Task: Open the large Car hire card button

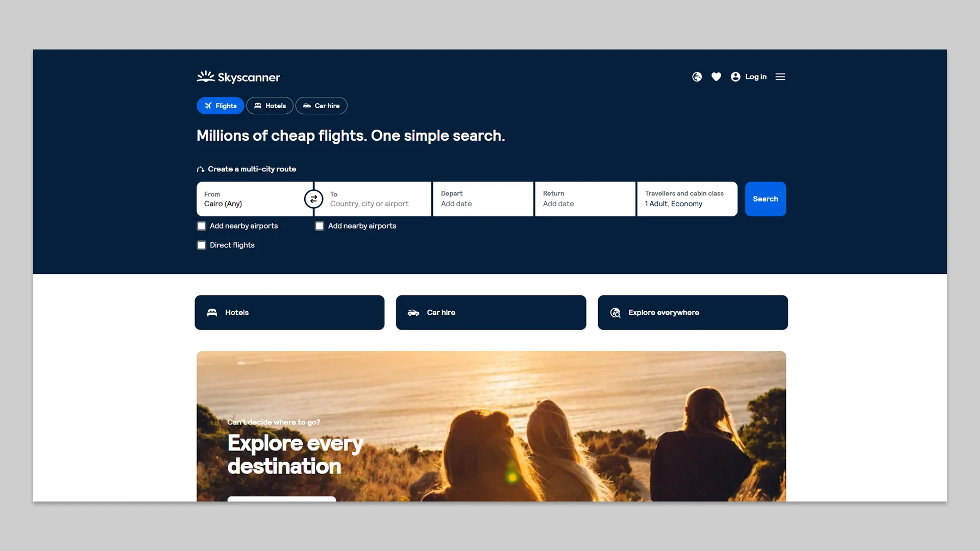Action: pyautogui.click(x=491, y=313)
